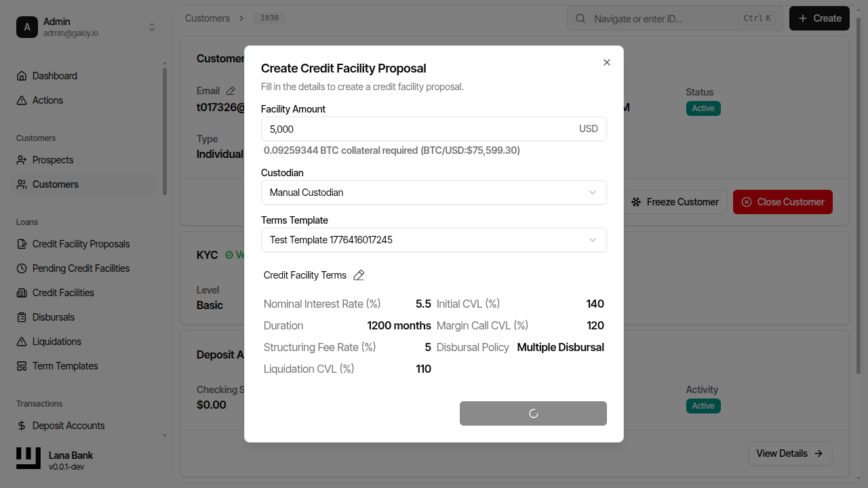Click the Deposit Accounts dollar icon
This screenshot has width=868, height=488.
pos(22,426)
